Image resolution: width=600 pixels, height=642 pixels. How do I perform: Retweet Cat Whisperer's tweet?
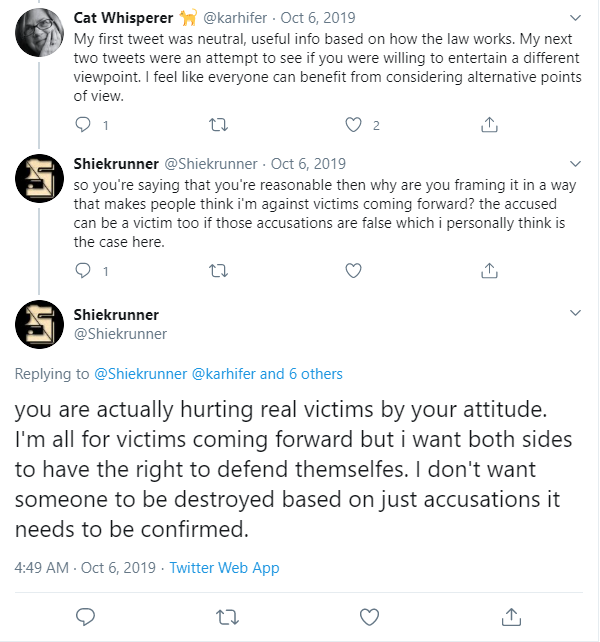click(218, 124)
